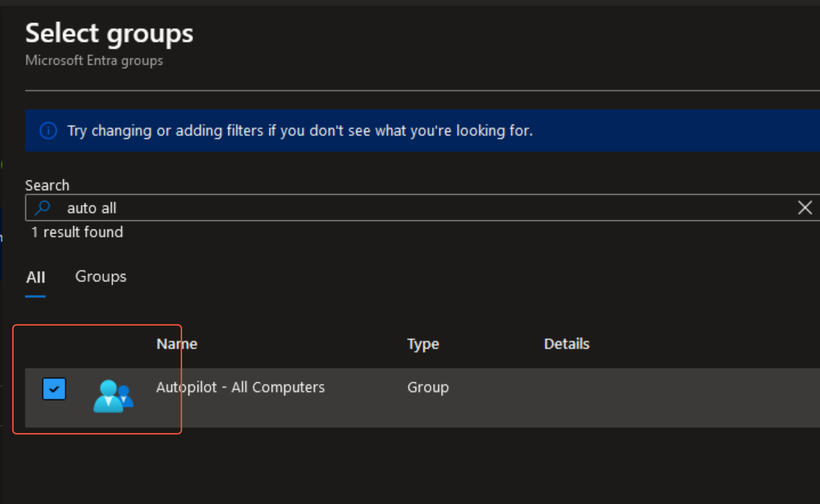
Task: Uncheck the Autopilot - All Computers checkbox
Action: point(54,389)
